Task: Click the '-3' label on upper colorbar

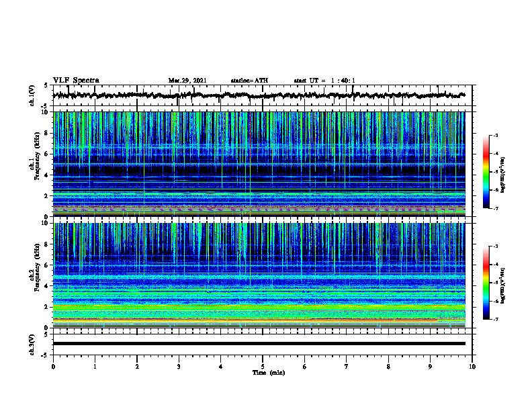Action: pyautogui.click(x=495, y=135)
